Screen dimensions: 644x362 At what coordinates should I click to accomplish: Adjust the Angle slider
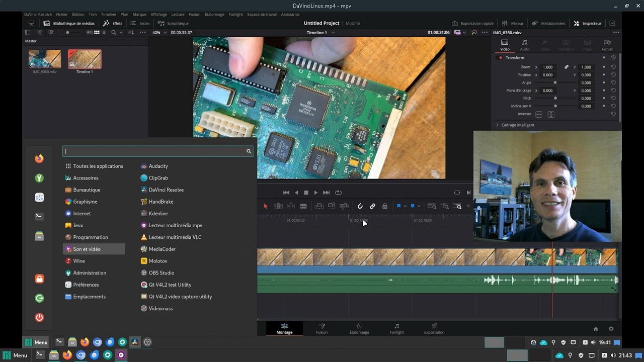point(555,82)
